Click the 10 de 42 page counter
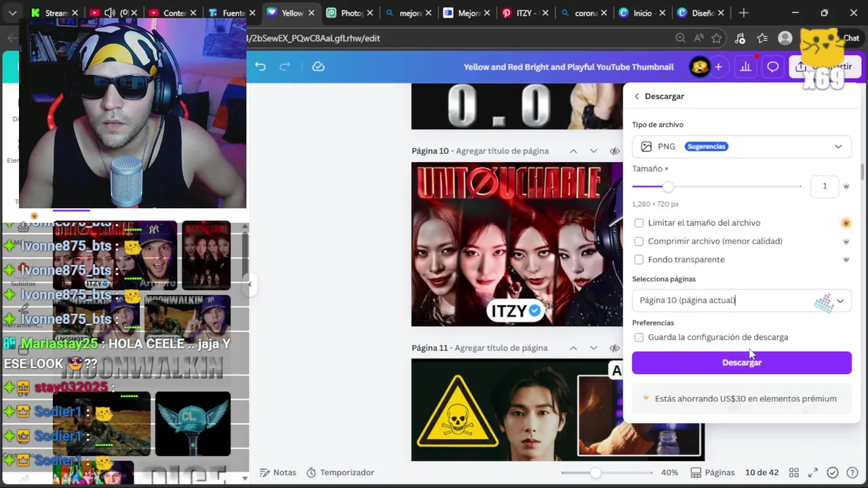Viewport: 868px width, 488px height. [762, 472]
